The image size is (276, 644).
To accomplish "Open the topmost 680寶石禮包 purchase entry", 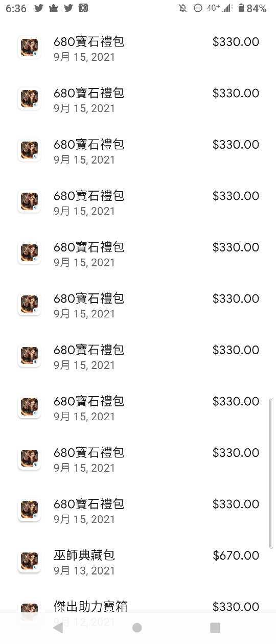I will click(138, 49).
